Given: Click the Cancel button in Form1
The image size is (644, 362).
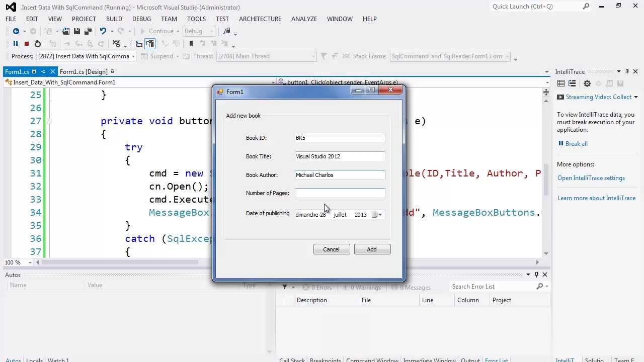Looking at the screenshot, I should [x=331, y=249].
